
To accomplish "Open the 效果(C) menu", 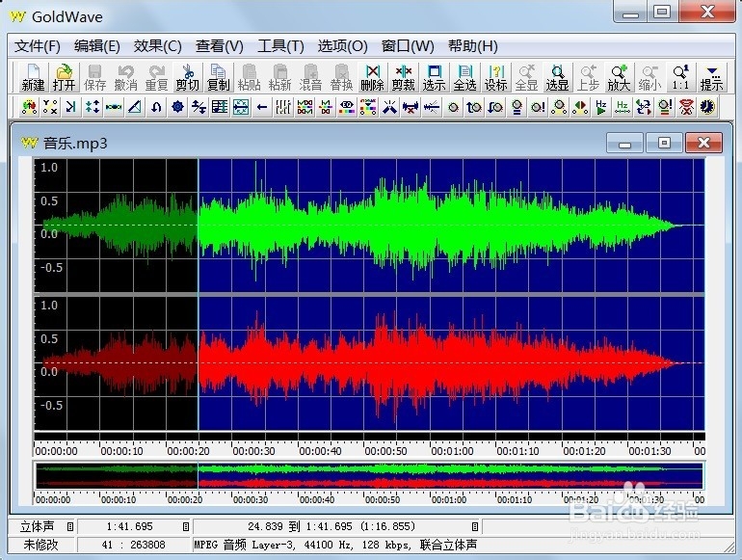I will click(158, 46).
